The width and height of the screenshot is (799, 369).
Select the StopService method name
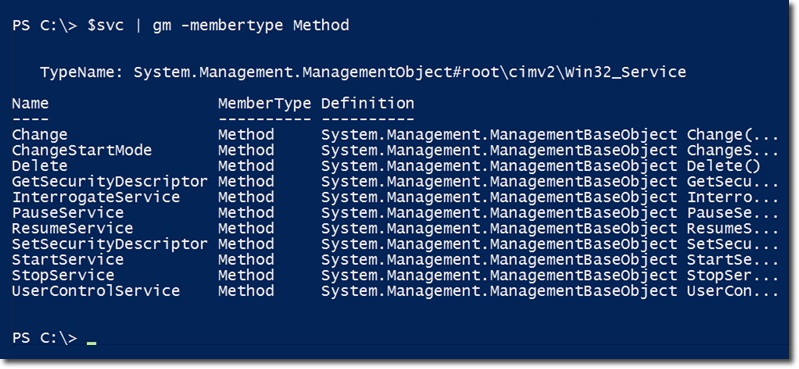tap(63, 275)
